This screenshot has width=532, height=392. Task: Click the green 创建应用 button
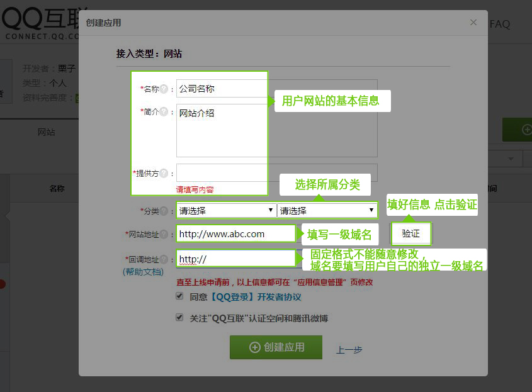(x=276, y=347)
